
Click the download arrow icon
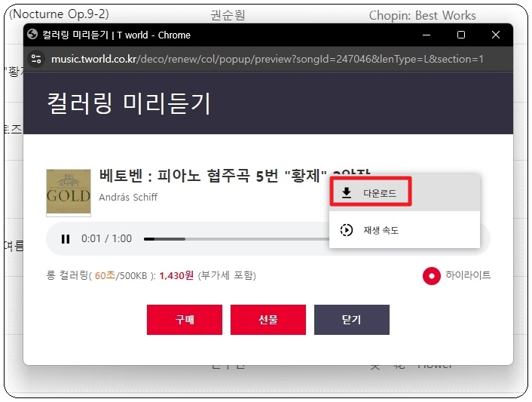(347, 192)
